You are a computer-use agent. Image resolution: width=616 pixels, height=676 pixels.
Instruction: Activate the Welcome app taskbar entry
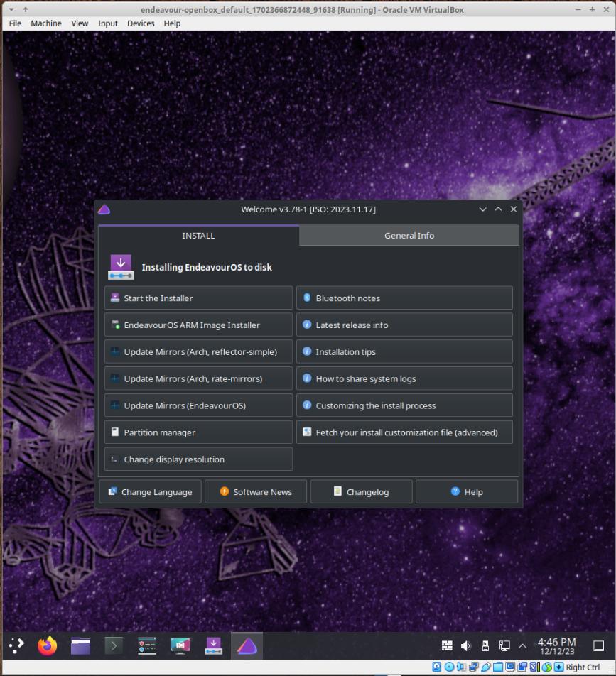247,646
